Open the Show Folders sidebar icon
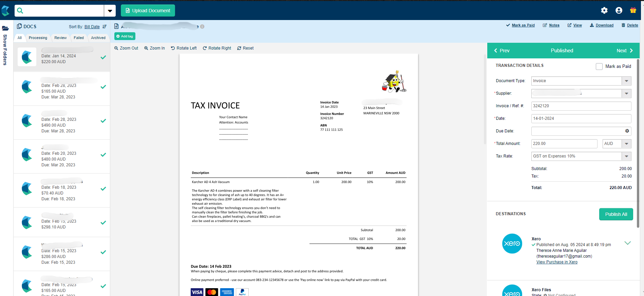 point(5,29)
